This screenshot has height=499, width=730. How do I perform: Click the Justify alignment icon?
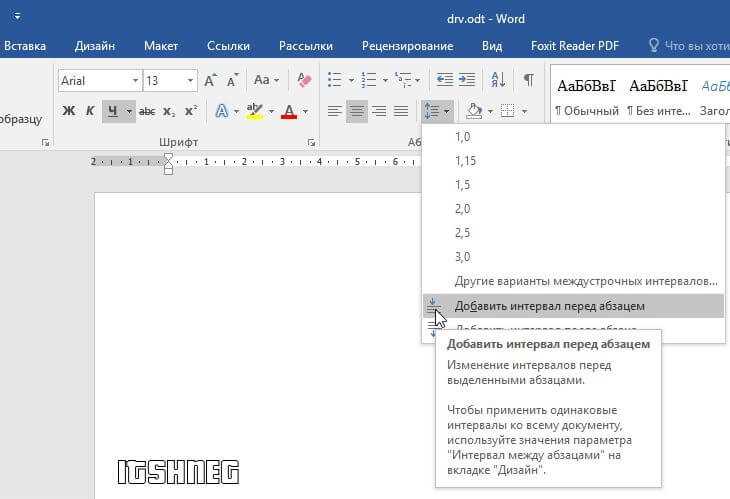pyautogui.click(x=401, y=111)
